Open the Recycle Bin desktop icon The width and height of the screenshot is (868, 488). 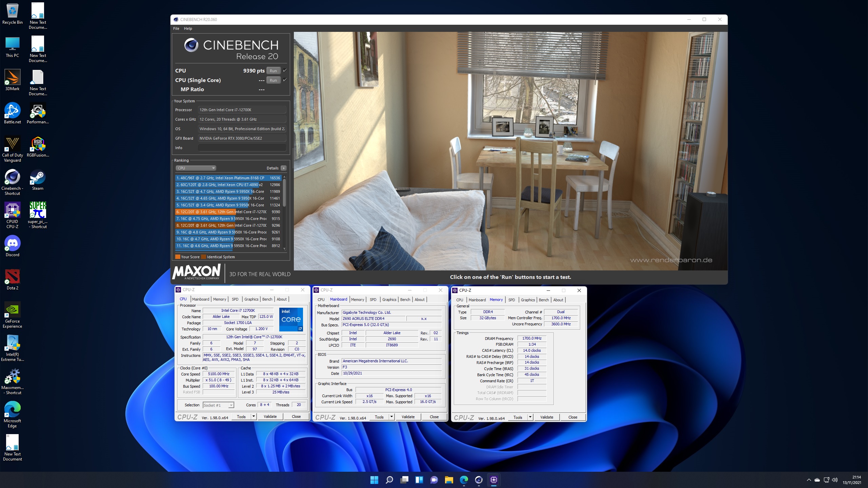pos(13,14)
